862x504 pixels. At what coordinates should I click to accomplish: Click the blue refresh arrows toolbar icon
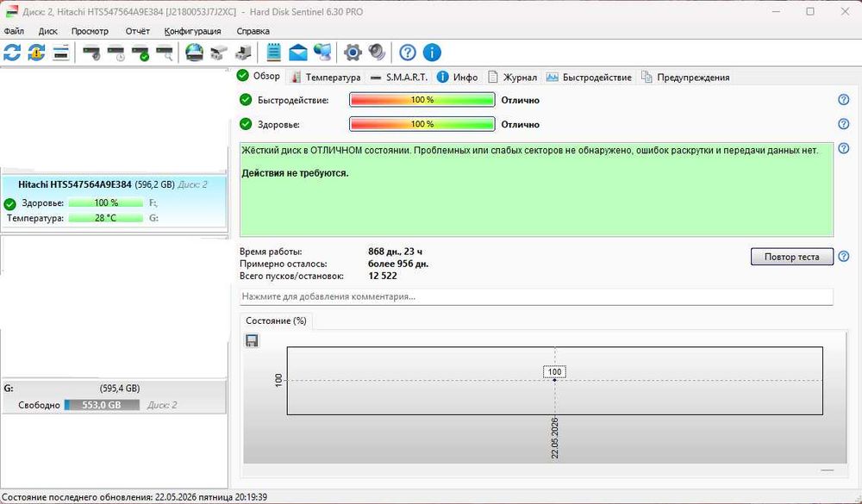point(12,53)
